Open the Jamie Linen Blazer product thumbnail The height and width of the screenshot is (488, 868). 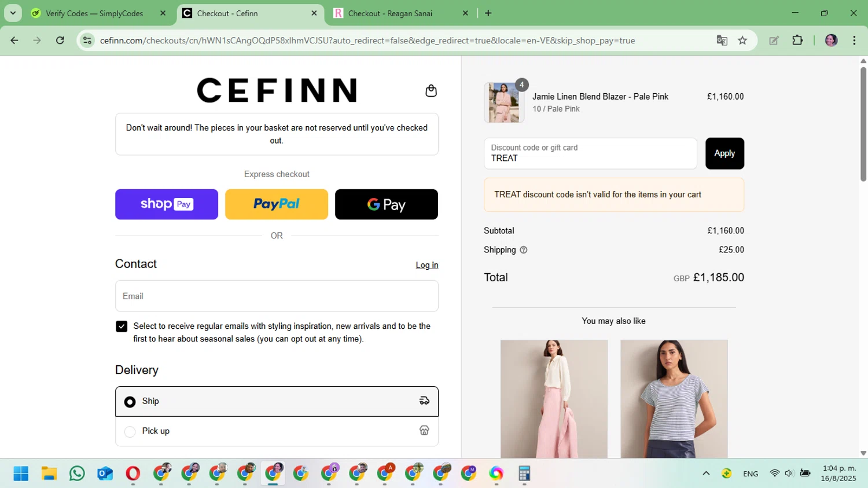click(504, 102)
